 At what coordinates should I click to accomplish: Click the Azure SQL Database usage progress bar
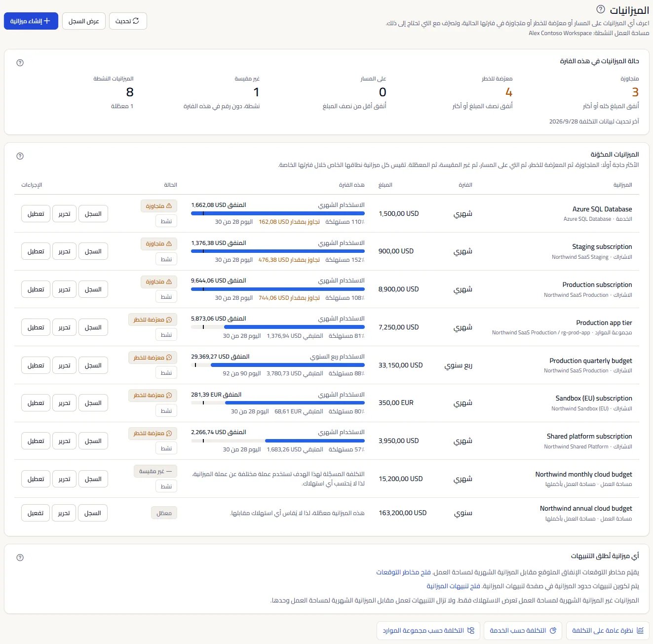[x=278, y=213]
